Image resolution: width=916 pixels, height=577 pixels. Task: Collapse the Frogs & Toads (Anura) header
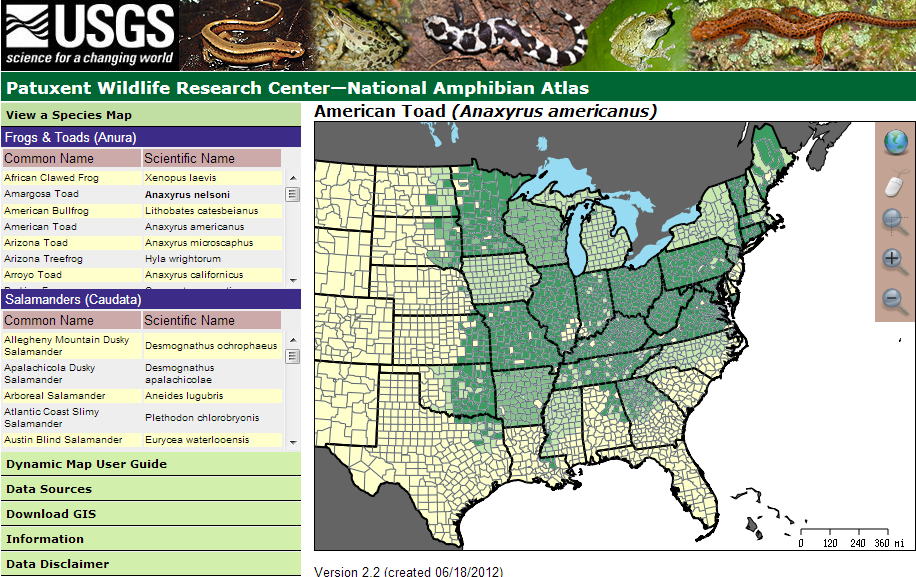pyautogui.click(x=151, y=137)
